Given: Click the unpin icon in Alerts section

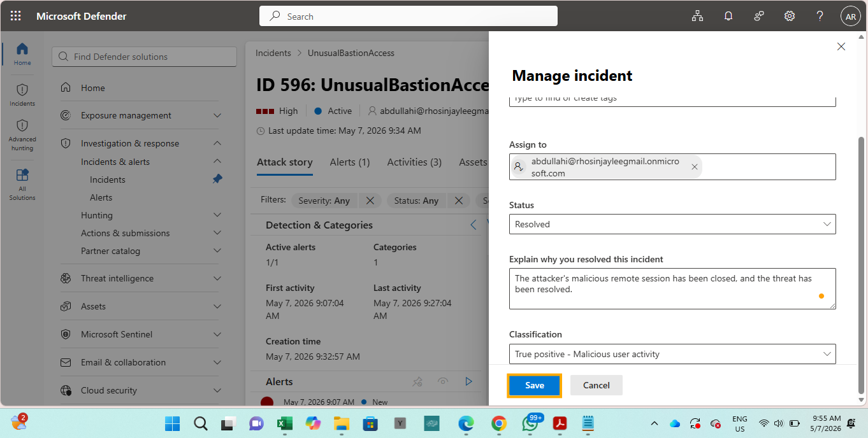Looking at the screenshot, I should pos(417,381).
